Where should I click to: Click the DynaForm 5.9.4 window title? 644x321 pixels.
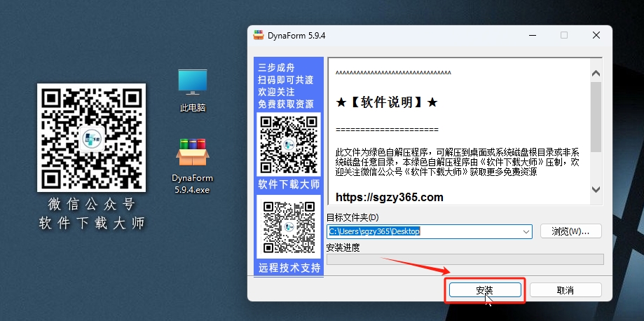[x=296, y=35]
